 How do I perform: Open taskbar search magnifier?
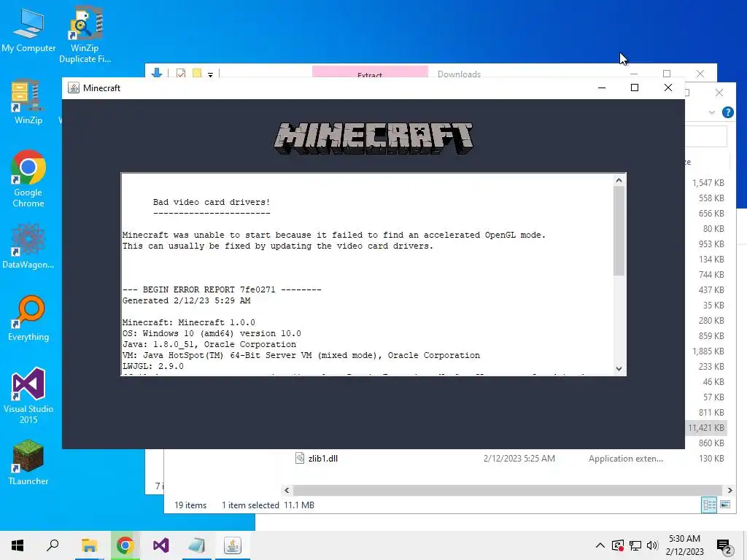point(53,545)
